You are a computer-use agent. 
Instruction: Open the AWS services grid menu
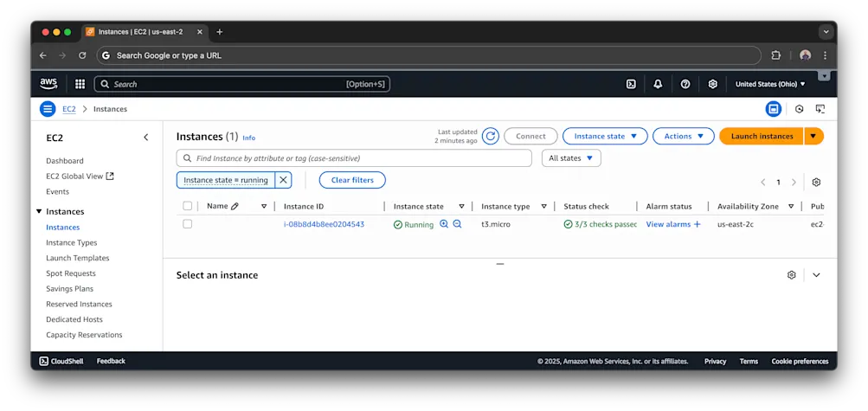(80, 84)
